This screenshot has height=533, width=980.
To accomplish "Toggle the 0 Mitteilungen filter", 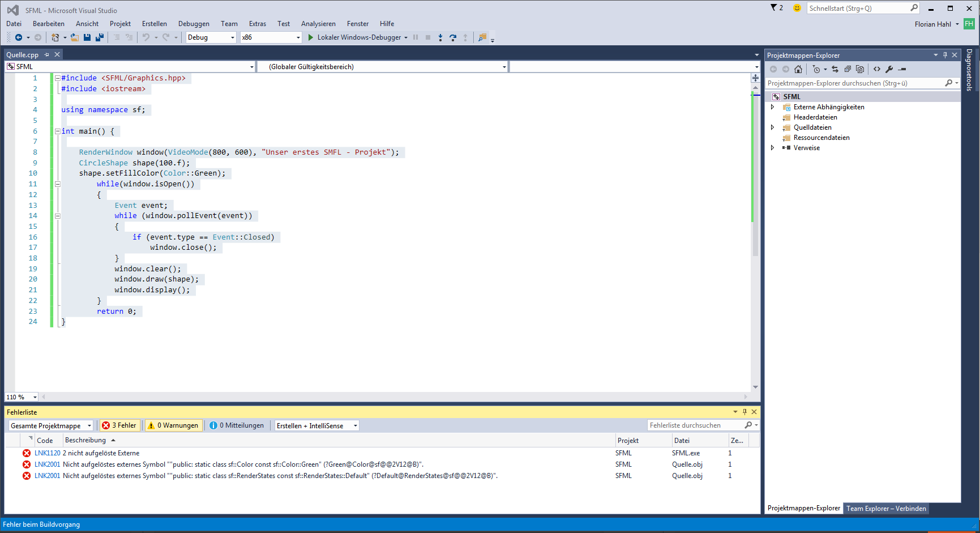I will click(237, 425).
